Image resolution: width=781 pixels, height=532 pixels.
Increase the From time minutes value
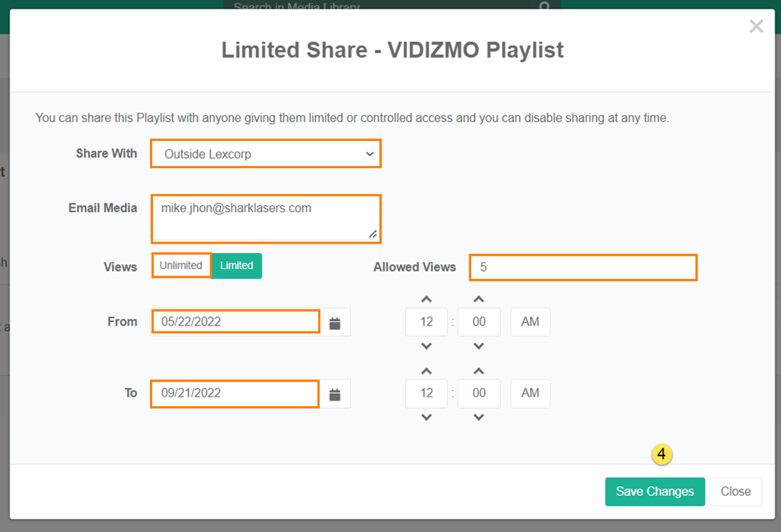[x=479, y=300]
